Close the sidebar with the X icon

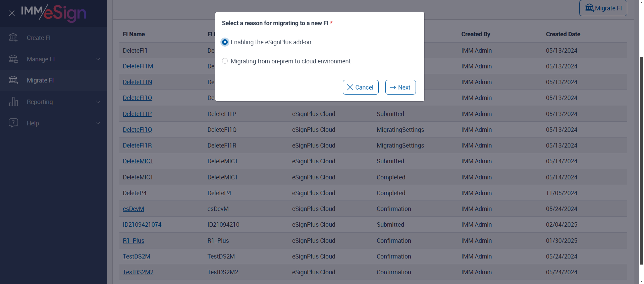point(12,13)
